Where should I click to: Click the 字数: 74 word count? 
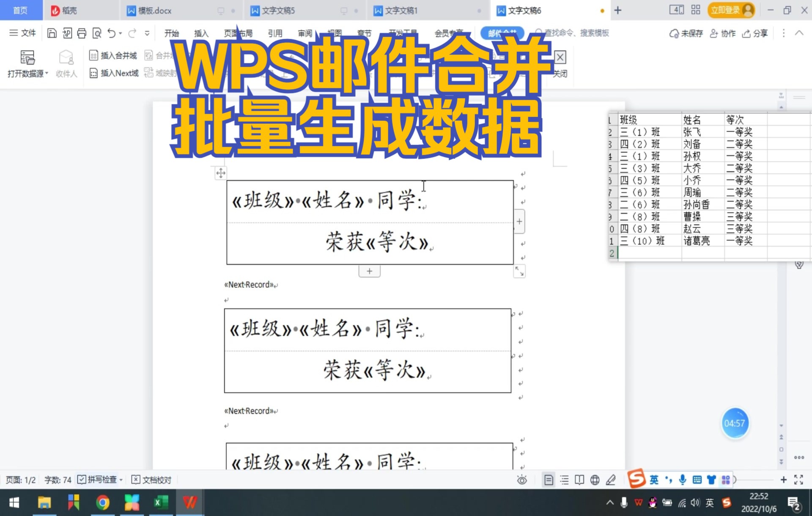(58, 480)
